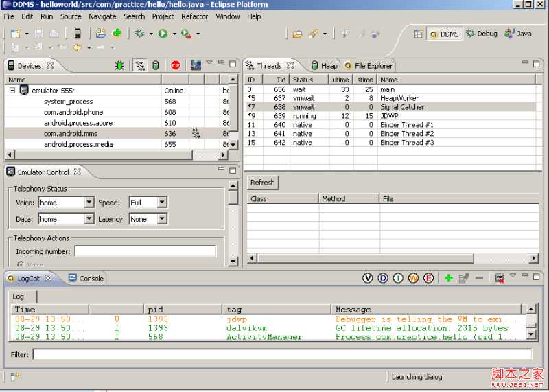Toggle the Verbose (V) log level filter
Image resolution: width=549 pixels, height=392 pixels.
click(367, 278)
